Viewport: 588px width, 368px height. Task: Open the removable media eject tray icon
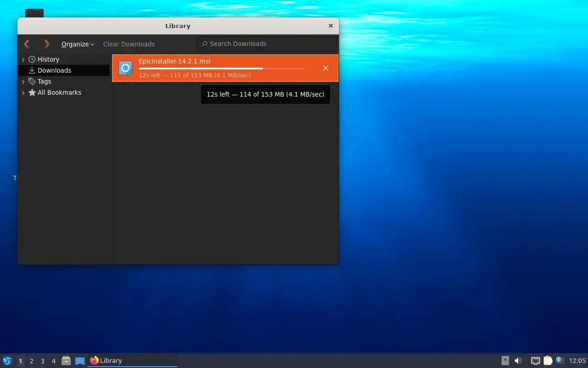pyautogui.click(x=505, y=361)
